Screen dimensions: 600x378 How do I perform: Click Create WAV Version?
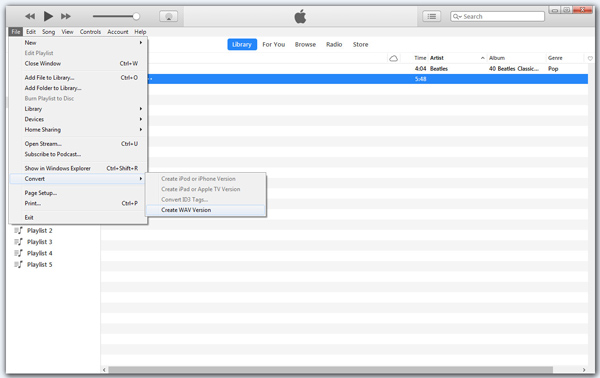pyautogui.click(x=205, y=210)
